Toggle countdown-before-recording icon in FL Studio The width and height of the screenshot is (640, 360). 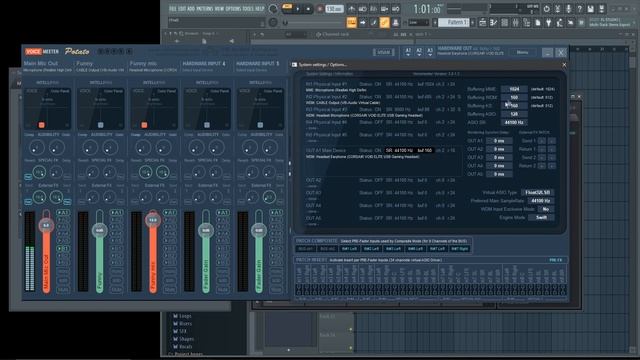coord(373,9)
